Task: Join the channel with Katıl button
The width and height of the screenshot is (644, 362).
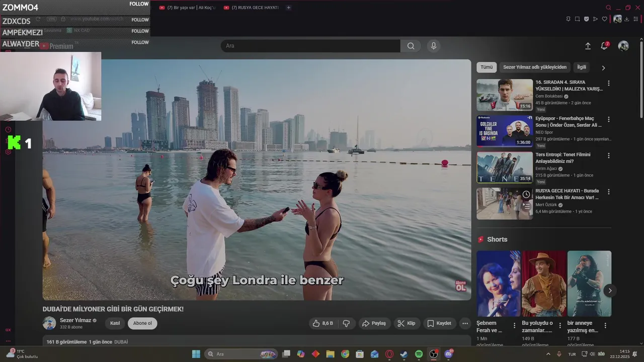Action: point(115,323)
